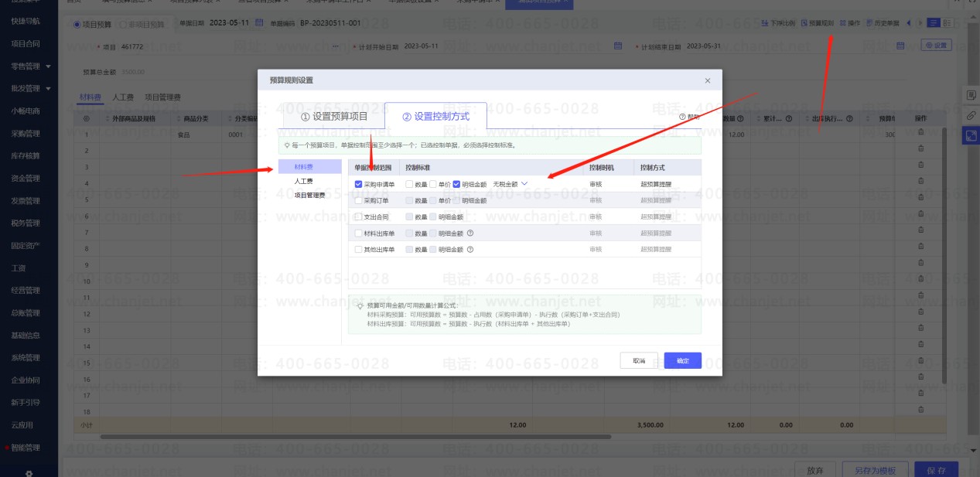Switch to background 项目管理费 tab

point(163,97)
